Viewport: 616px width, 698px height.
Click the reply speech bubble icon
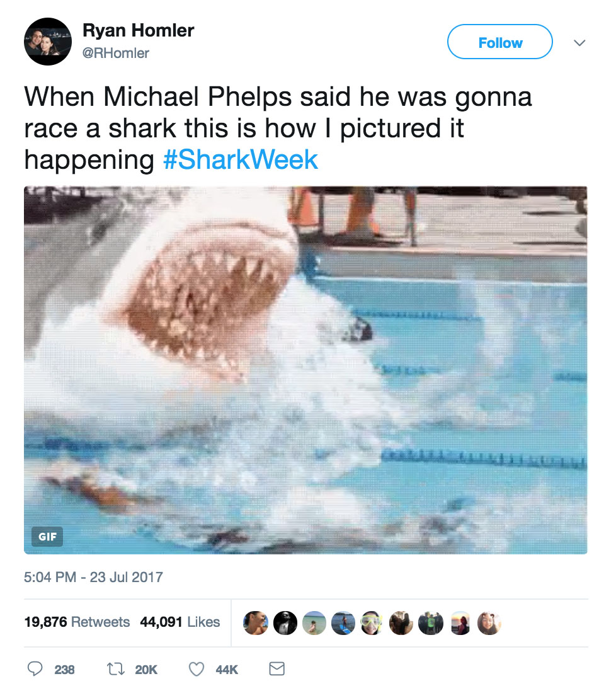point(35,669)
